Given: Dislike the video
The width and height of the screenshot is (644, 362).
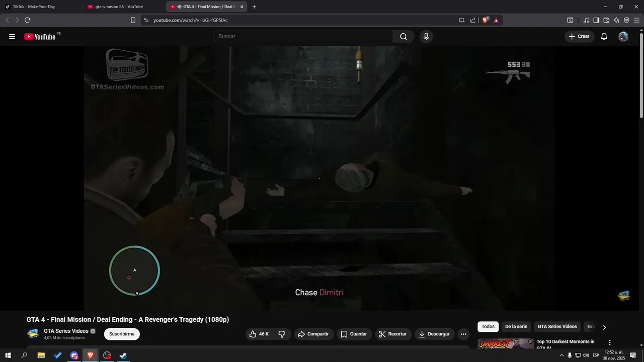Looking at the screenshot, I should coord(282,334).
